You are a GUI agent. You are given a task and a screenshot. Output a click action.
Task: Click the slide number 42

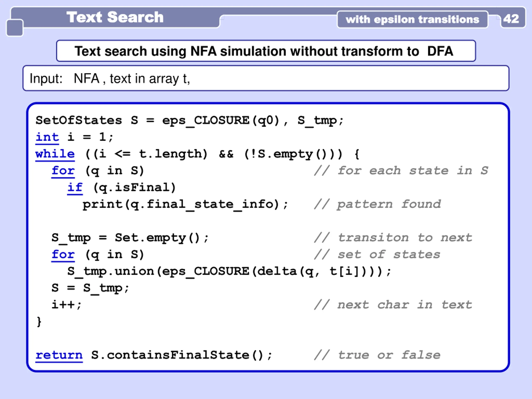point(511,19)
